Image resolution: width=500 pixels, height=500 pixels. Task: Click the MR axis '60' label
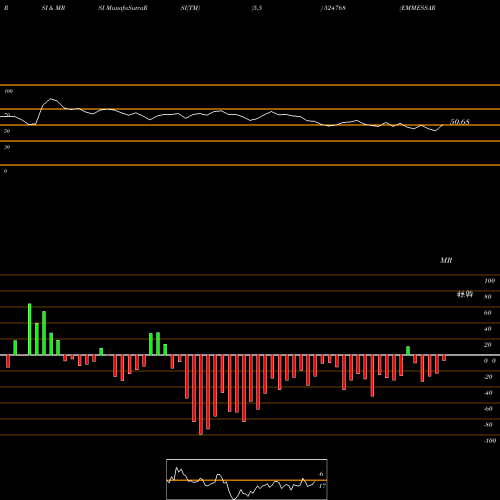tap(488, 313)
